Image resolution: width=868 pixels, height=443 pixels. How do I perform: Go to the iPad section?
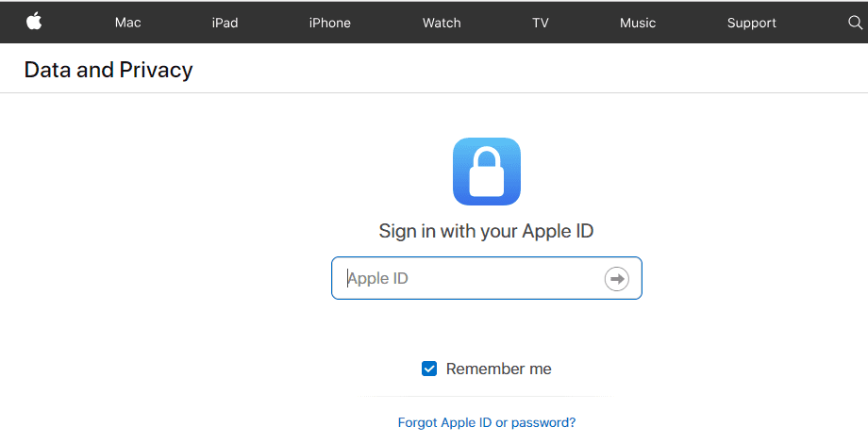[x=225, y=23]
